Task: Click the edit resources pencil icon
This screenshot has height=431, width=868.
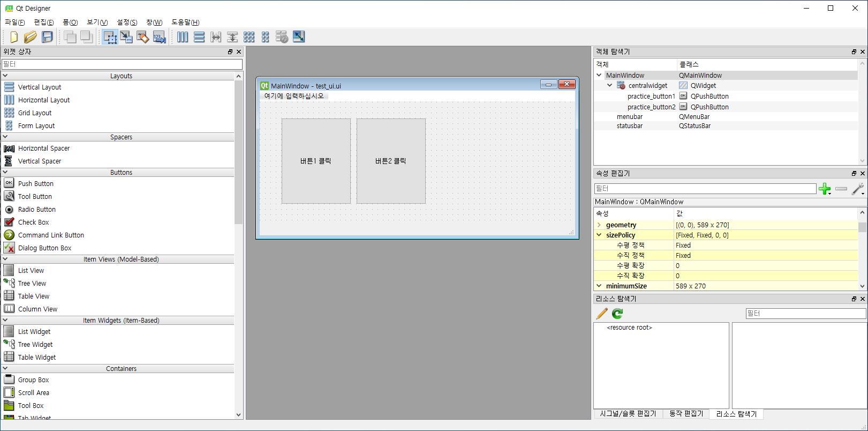Action: click(602, 314)
